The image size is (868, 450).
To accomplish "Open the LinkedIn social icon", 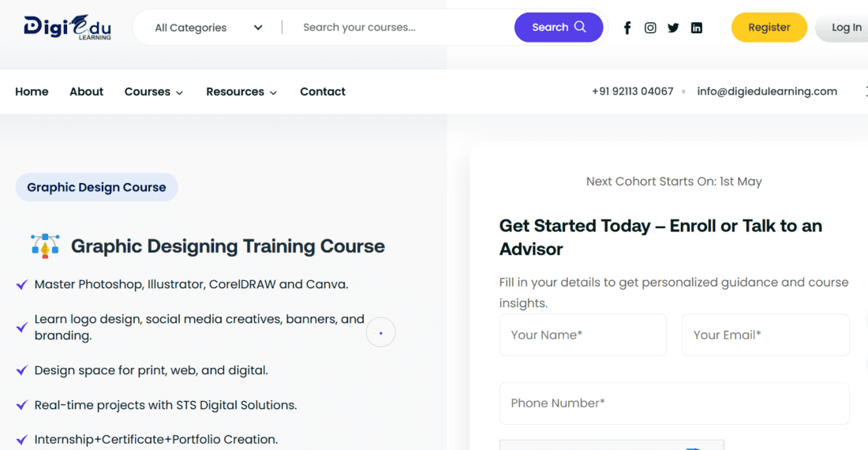I will (x=696, y=28).
